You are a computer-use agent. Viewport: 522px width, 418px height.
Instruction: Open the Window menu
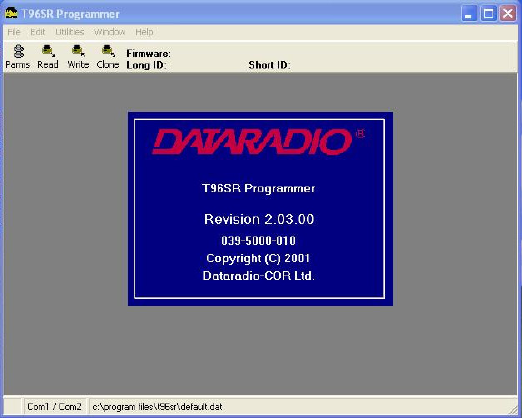110,32
